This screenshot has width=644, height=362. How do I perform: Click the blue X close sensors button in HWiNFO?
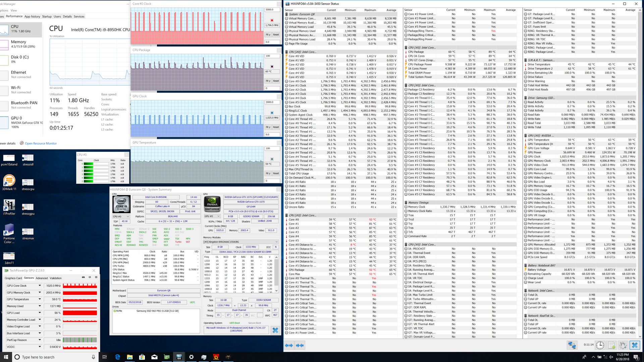coord(635,345)
